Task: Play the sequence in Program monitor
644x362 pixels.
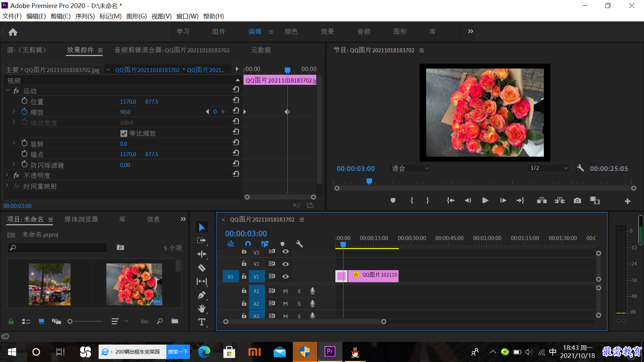Action: [485, 200]
